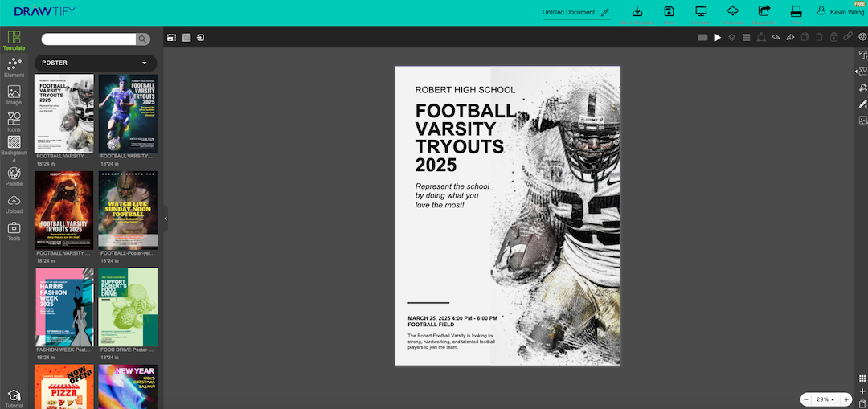868x409 pixels.
Task: Open the layers stack icon
Action: click(x=731, y=38)
